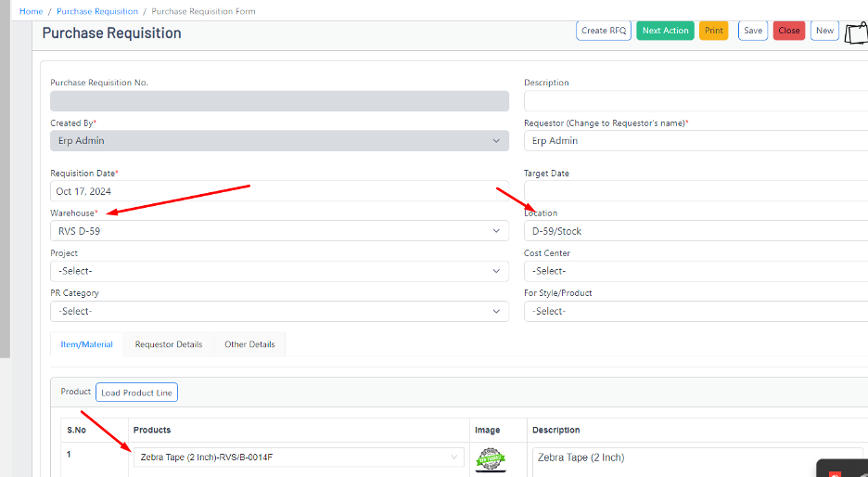Print the purchase requisition
This screenshot has width=868, height=477.
[x=713, y=31]
